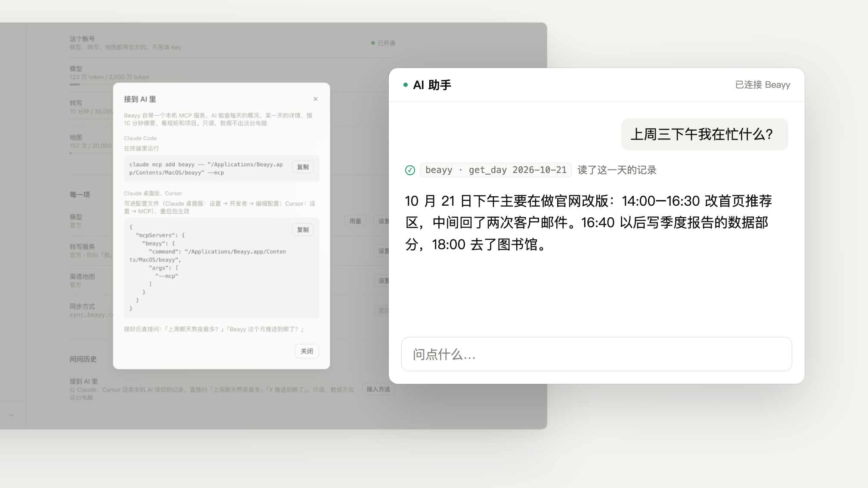The height and width of the screenshot is (488, 868).
Task: Click the assistant reply about 10 月 21 日下午
Action: (x=589, y=222)
